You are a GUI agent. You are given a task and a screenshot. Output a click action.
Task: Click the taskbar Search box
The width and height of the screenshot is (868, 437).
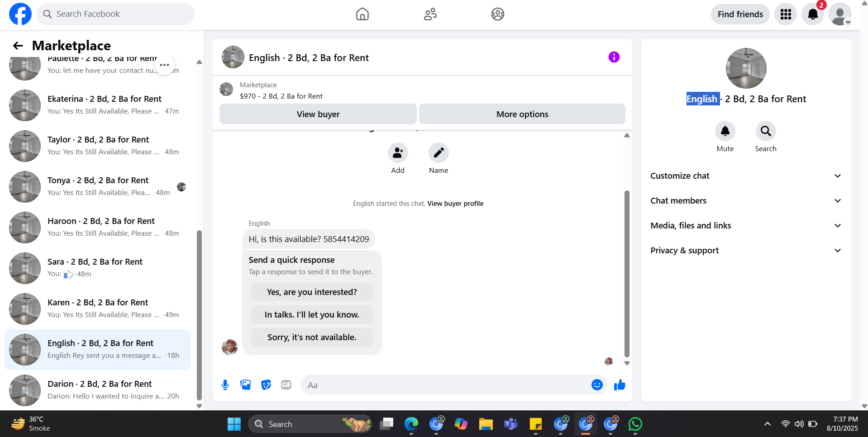coord(310,424)
